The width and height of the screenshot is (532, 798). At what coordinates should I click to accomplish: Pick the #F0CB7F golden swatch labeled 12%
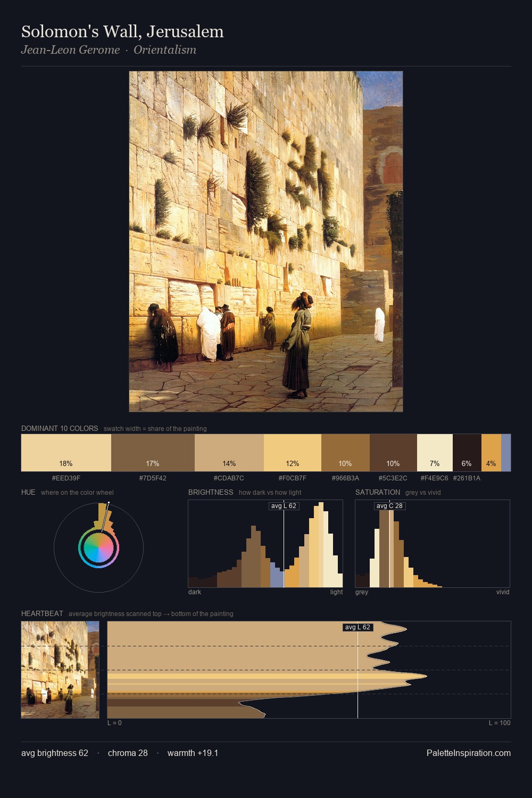[x=293, y=453]
